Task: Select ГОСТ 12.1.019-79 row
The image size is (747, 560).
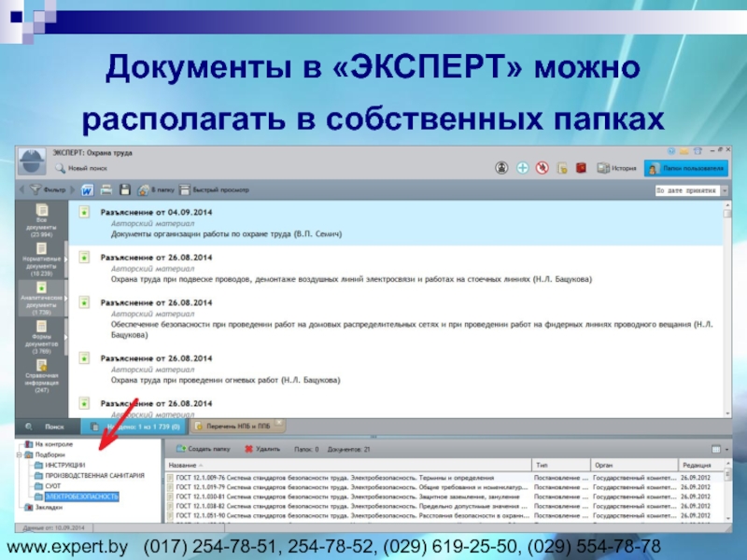Action: point(445,487)
